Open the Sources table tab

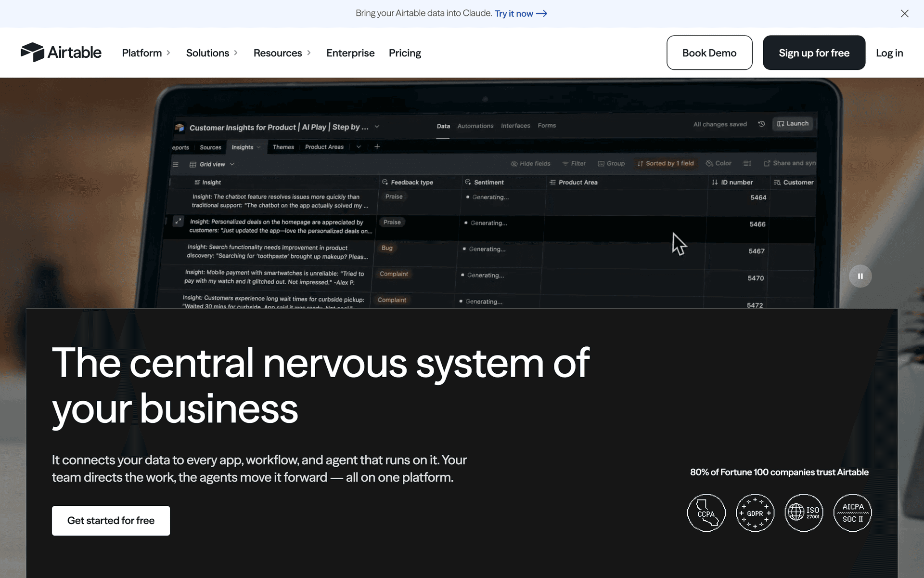point(210,147)
